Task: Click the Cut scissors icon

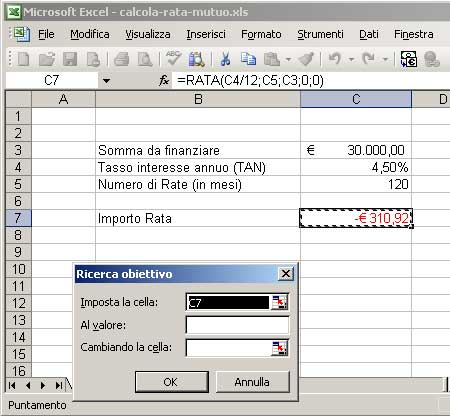Action: (226, 60)
